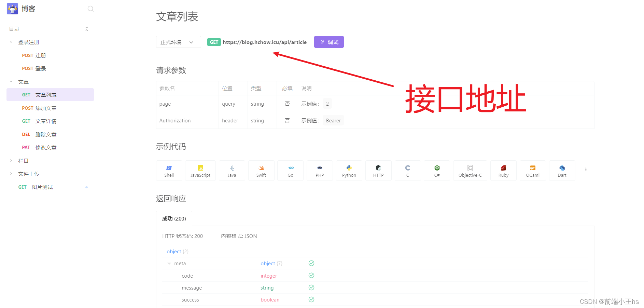Screen dimensions: 644x308
Task: Click the string type of message
Action: [x=267, y=288]
